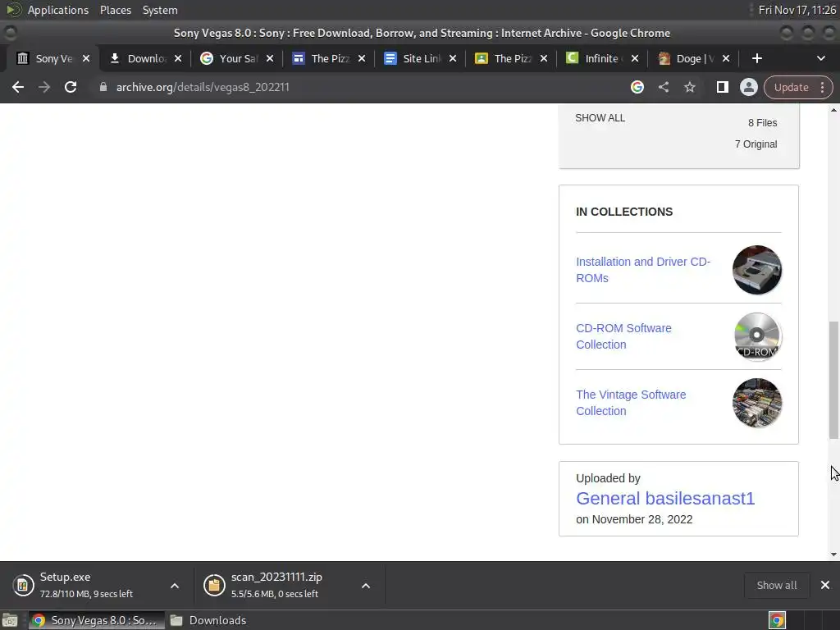This screenshot has height=630, width=840.
Task: Open the 8 Files link
Action: point(762,123)
